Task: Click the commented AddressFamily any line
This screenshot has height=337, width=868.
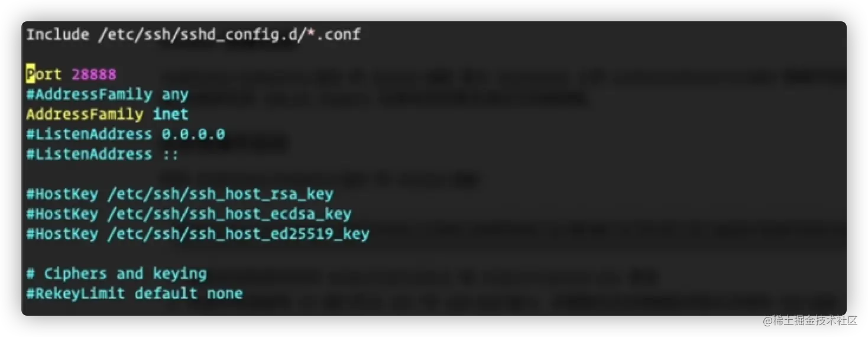Action: pos(107,94)
